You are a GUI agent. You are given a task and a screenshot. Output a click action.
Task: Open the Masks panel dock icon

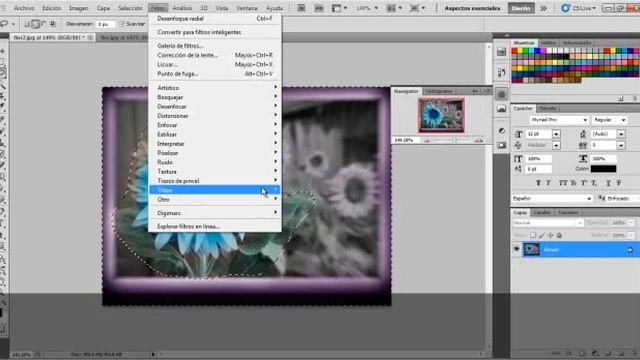(x=502, y=145)
